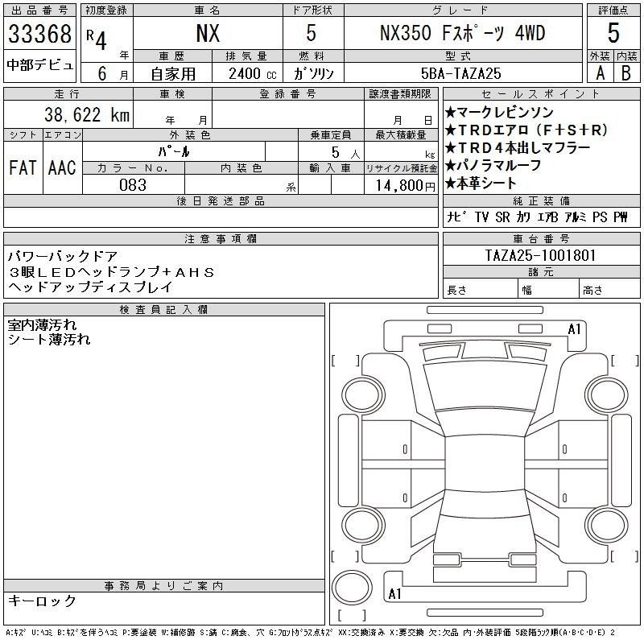
Task: Click the キーロック office notice text
Action: 42,601
